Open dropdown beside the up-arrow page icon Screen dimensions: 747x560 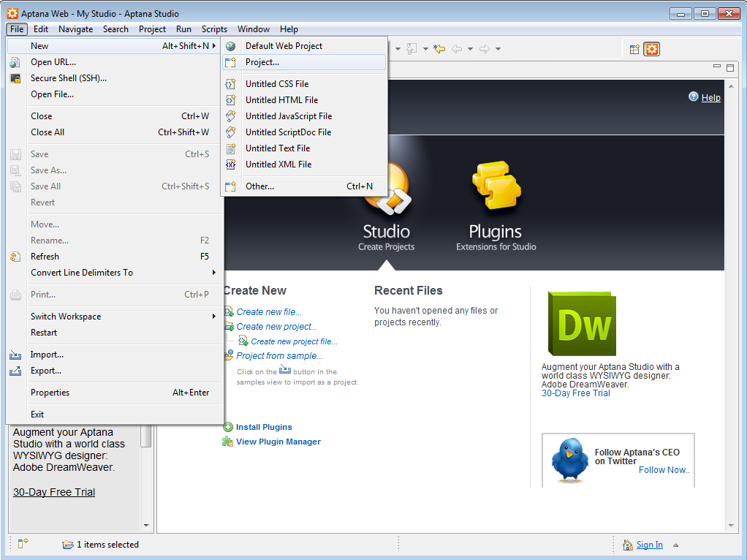click(425, 48)
